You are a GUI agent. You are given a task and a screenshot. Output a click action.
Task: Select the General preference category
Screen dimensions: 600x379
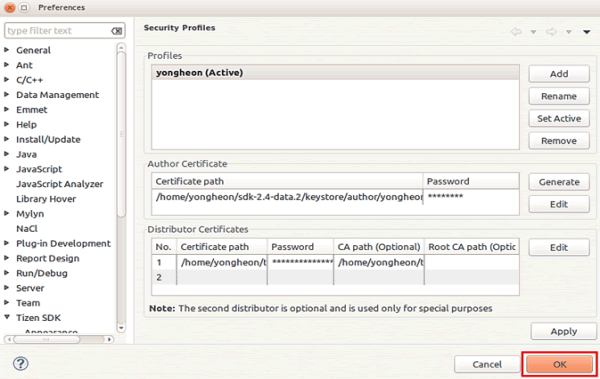pos(33,50)
